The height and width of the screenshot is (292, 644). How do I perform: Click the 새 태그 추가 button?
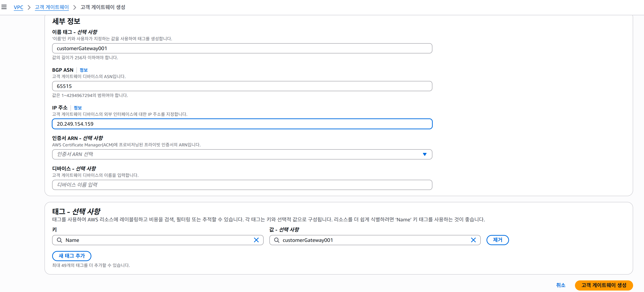coord(72,256)
